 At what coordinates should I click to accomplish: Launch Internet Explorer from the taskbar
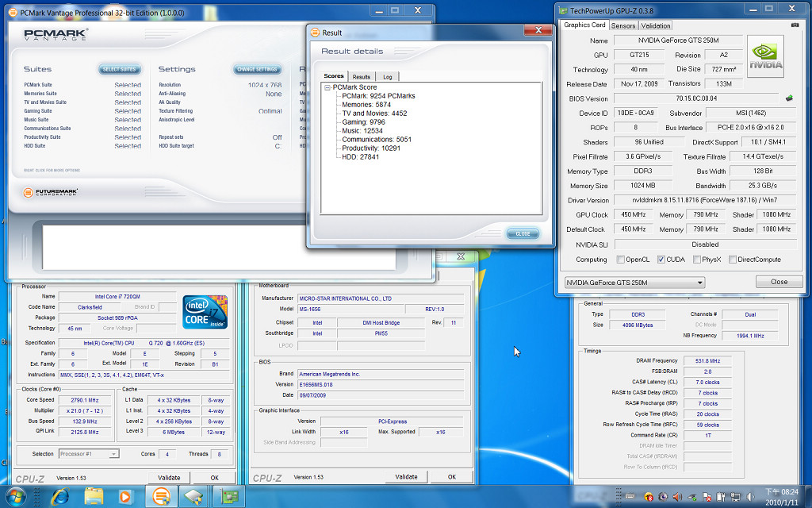click(59, 497)
